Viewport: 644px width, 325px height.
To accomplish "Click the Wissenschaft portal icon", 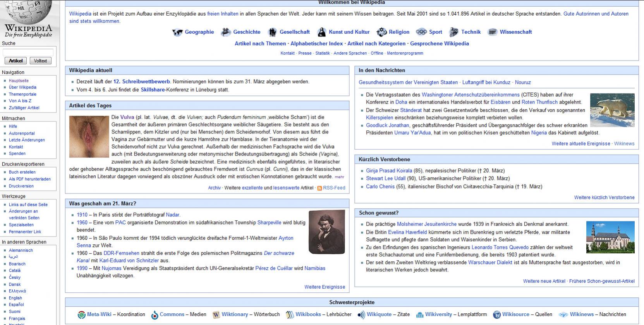I will click(492, 32).
